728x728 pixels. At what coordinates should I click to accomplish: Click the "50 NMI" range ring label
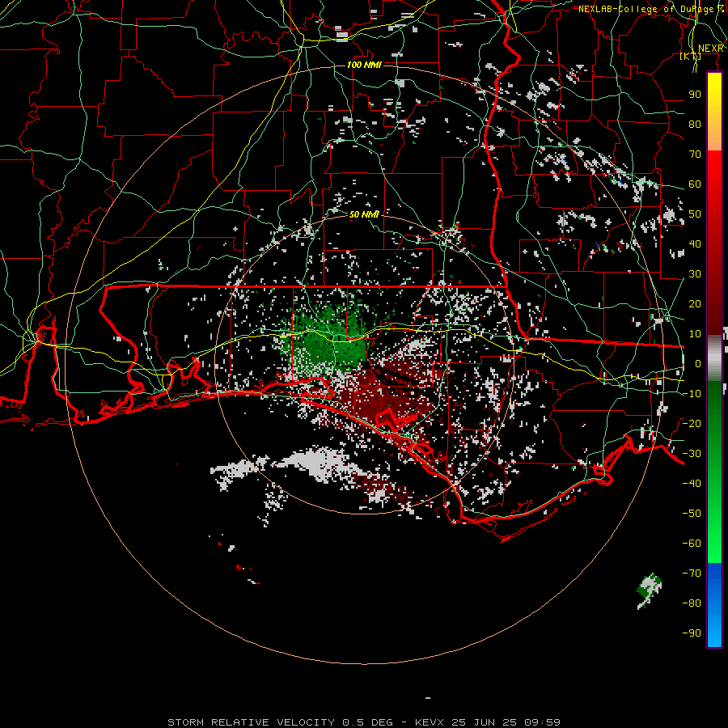[x=364, y=214]
